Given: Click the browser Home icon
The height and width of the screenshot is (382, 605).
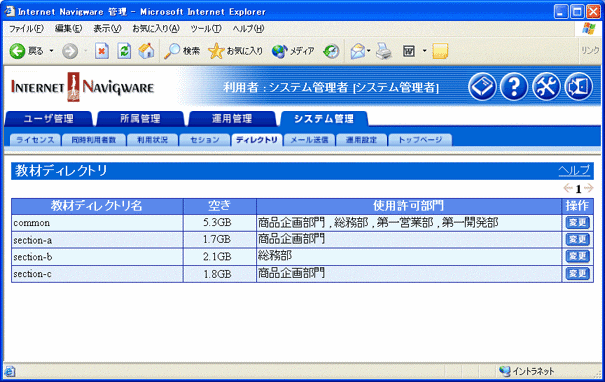Looking at the screenshot, I should 146,51.
